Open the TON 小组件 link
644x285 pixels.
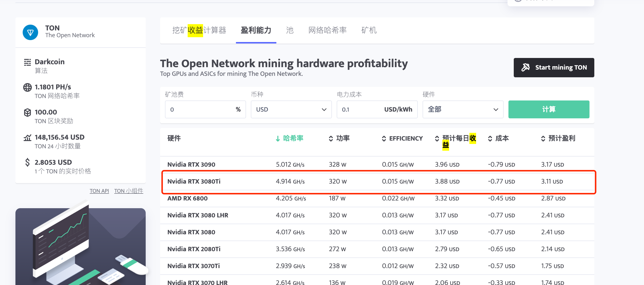pyautogui.click(x=129, y=191)
